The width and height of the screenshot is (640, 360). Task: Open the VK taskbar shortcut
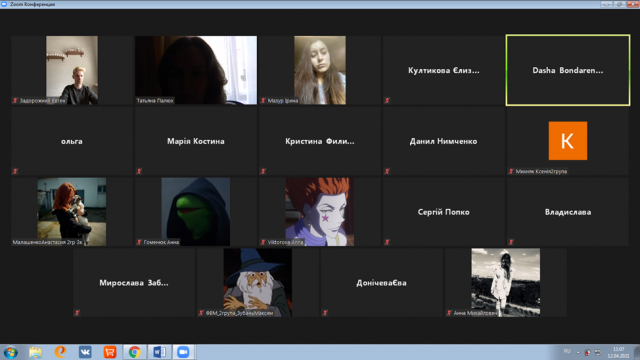tap(85, 352)
